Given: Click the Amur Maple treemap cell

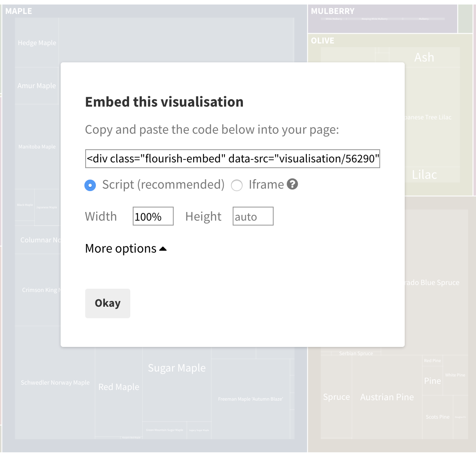Looking at the screenshot, I should click(36, 86).
